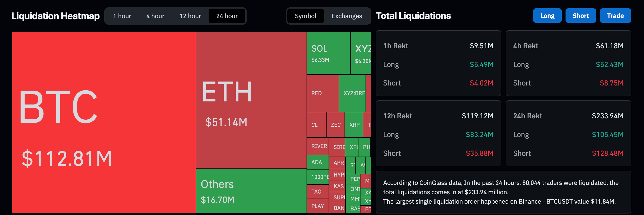Click the Others $16.70M green tile
This screenshot has width=644, height=215.
251,191
